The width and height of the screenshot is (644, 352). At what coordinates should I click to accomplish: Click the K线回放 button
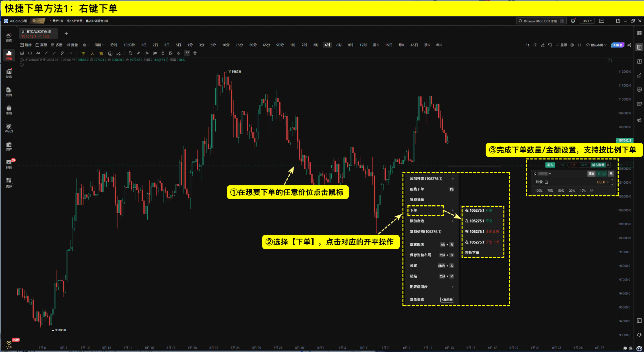coord(447,300)
